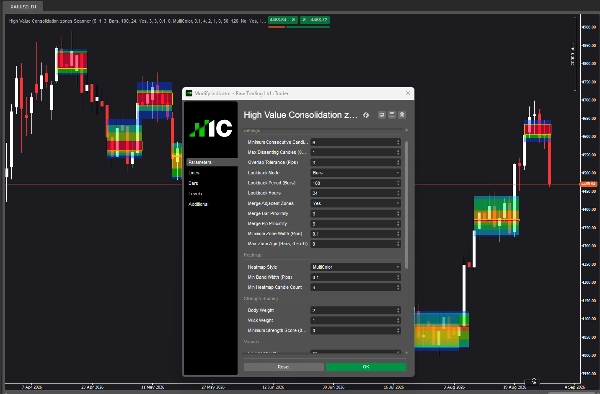The width and height of the screenshot is (600, 394).
Task: Click the scroll-to-current icon at chart bottom right
Action: click(x=534, y=381)
